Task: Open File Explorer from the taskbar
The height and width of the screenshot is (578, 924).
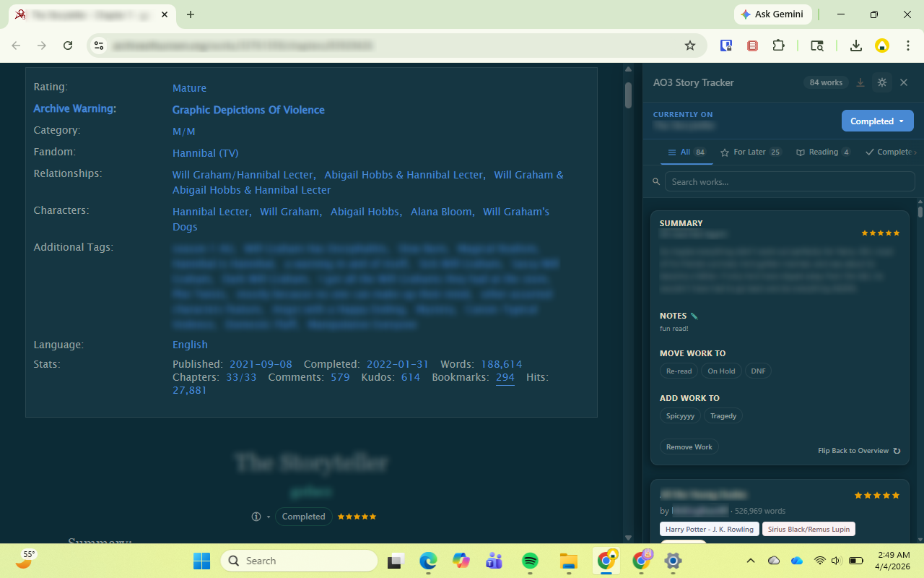Action: [x=568, y=561]
